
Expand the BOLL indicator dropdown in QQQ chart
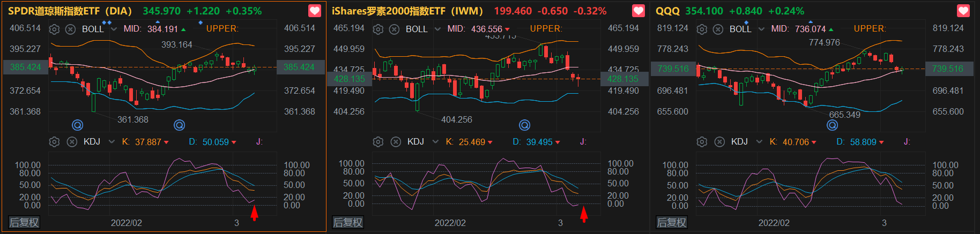click(x=761, y=29)
